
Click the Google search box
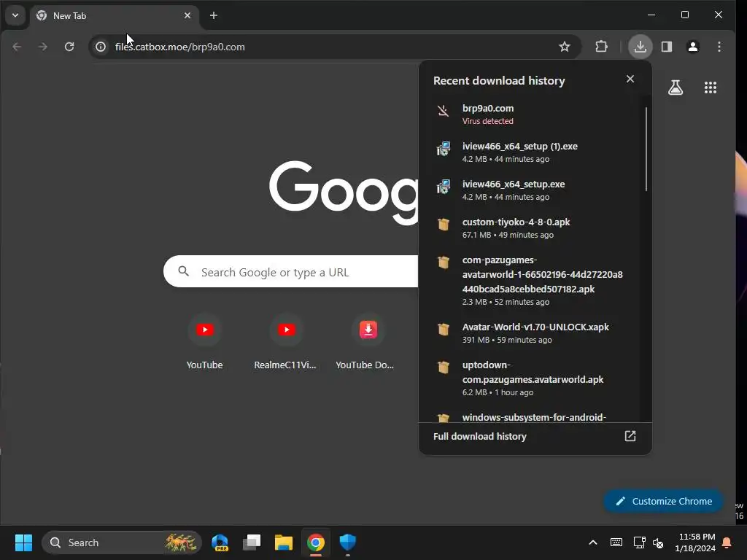291,271
